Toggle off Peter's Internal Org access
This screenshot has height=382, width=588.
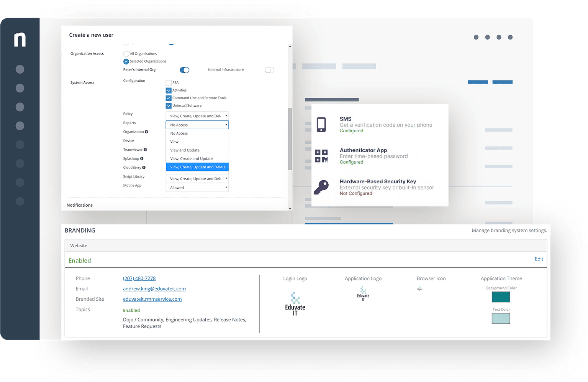tap(185, 70)
